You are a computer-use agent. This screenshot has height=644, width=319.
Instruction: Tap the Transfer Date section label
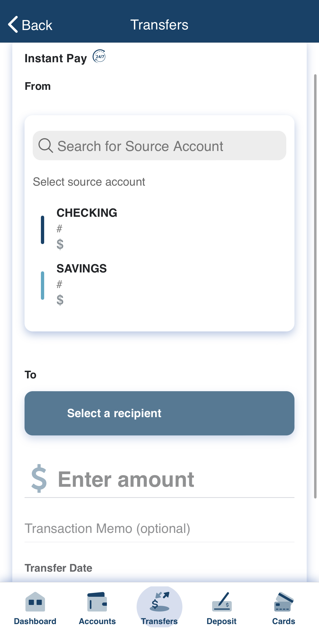tap(58, 568)
